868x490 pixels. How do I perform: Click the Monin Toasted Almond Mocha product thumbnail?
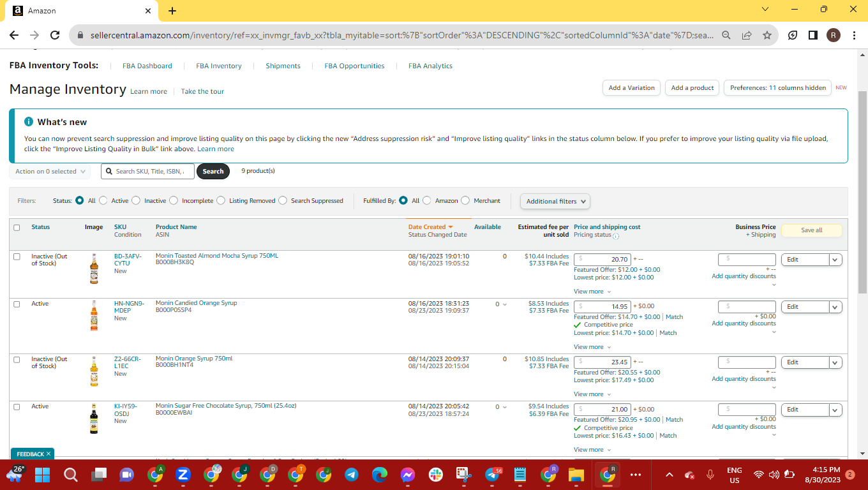pyautogui.click(x=94, y=269)
